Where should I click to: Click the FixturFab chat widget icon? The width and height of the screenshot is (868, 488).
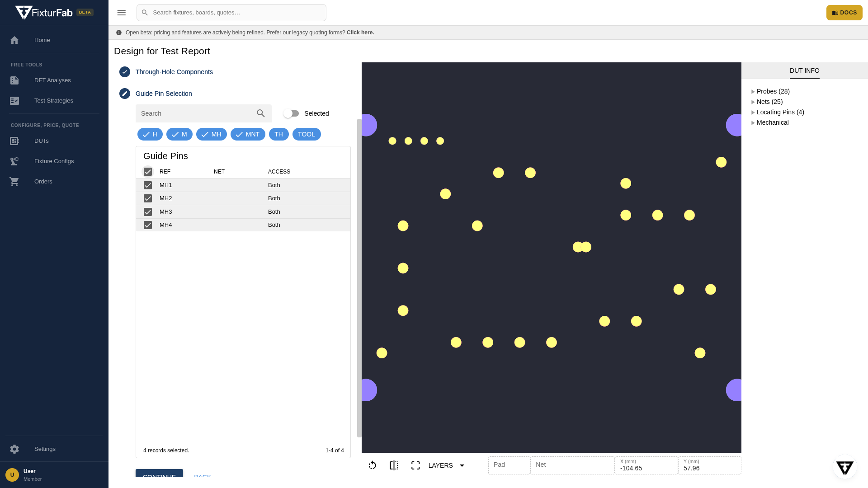point(845,467)
